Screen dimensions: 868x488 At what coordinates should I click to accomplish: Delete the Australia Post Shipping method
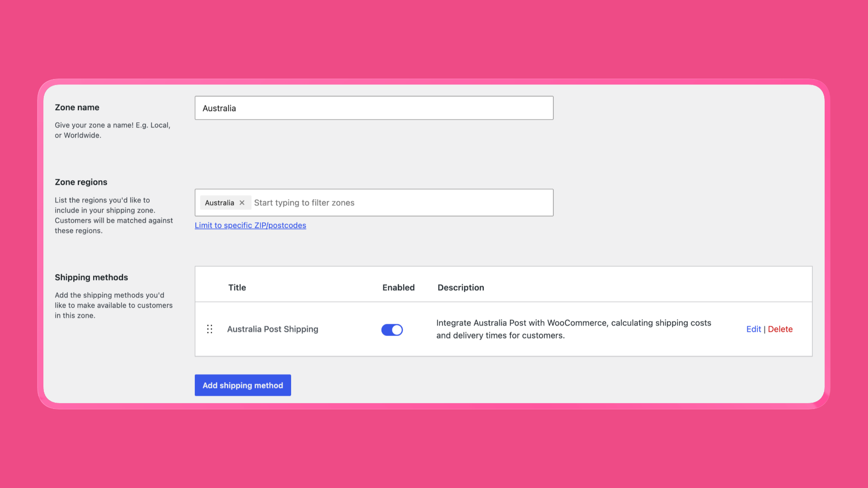tap(780, 329)
